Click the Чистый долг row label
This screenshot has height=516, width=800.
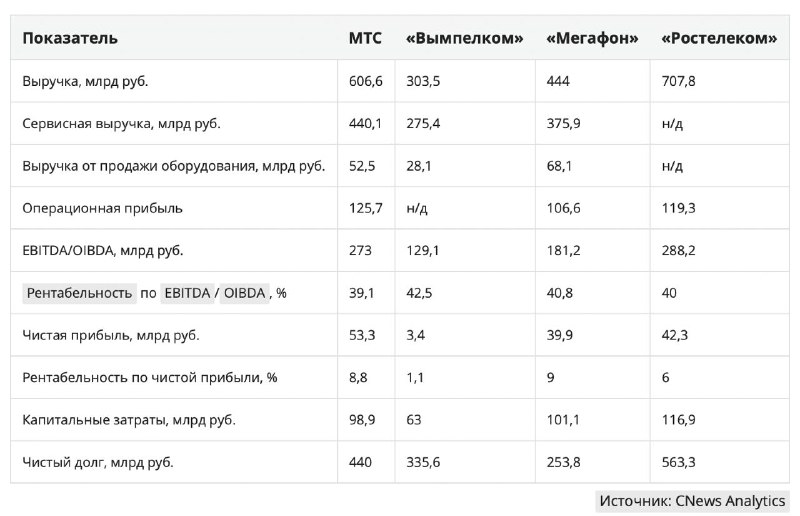(98, 462)
